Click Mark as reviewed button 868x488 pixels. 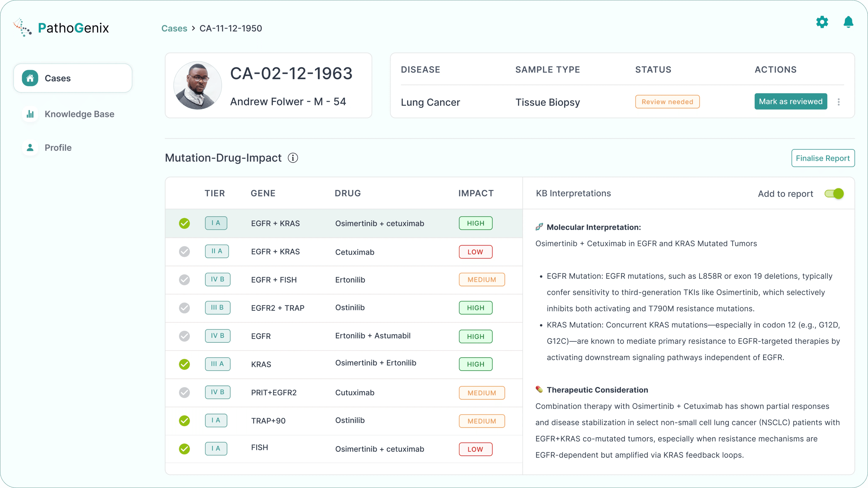[x=790, y=101]
